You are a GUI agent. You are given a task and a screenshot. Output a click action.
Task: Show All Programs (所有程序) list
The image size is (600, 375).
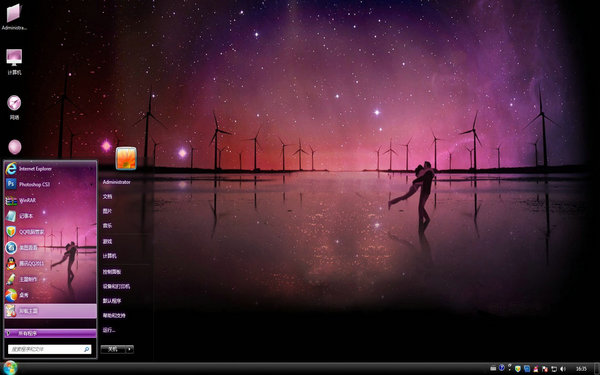tap(50, 333)
